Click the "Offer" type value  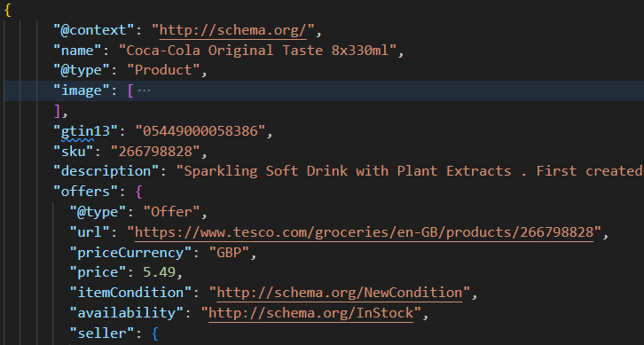172,212
